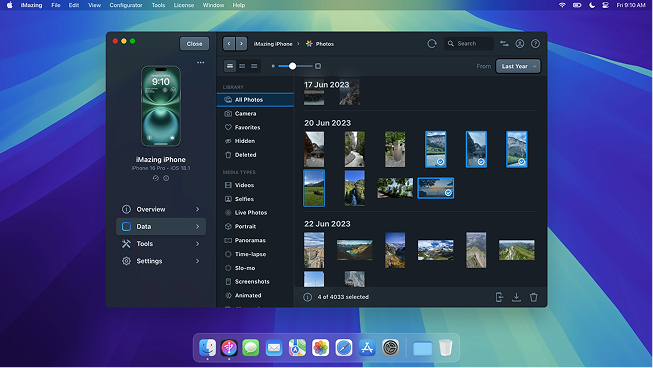Image resolution: width=653 pixels, height=368 pixels.
Task: Click the info icon in status bar
Action: pyautogui.click(x=307, y=297)
